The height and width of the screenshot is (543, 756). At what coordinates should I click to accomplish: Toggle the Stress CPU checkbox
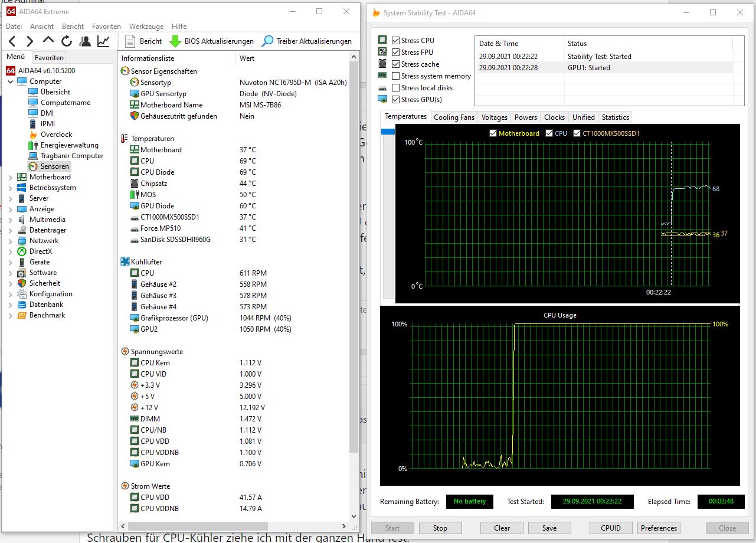pos(395,41)
